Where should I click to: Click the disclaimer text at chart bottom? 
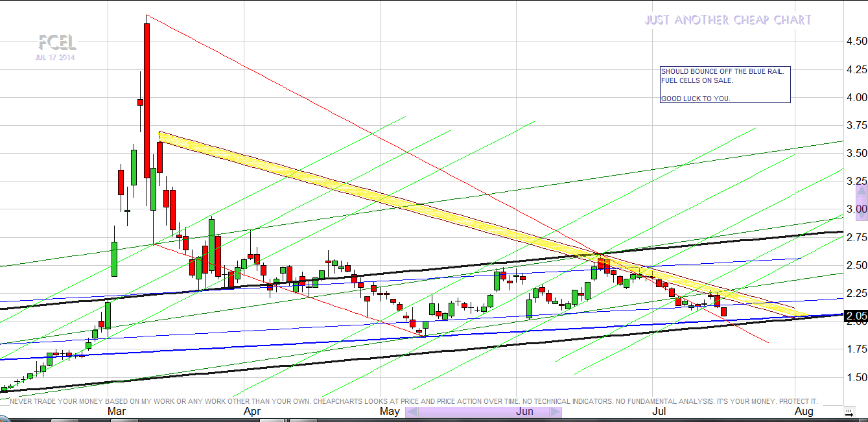(414, 401)
